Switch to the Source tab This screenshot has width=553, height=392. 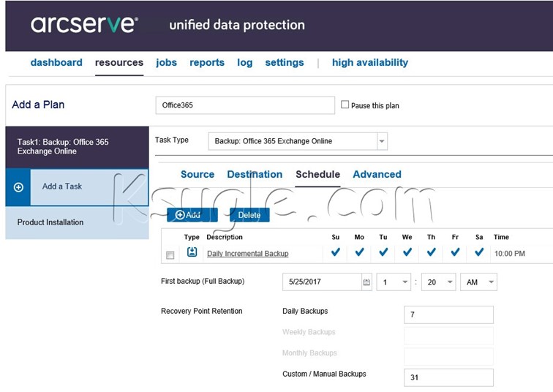[x=197, y=174]
